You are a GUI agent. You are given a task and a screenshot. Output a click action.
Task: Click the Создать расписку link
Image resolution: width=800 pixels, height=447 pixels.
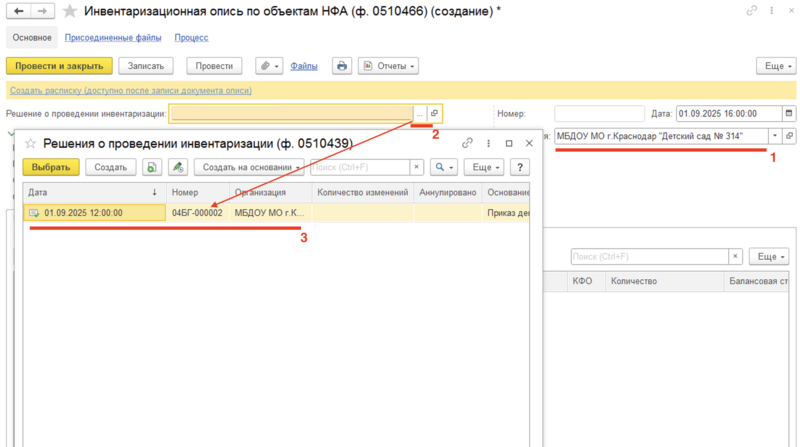click(130, 90)
